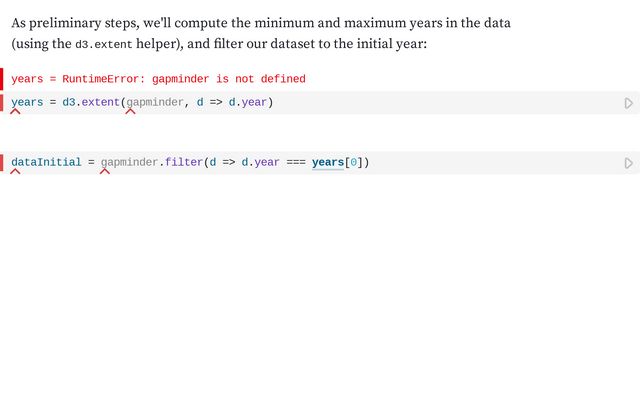Screen dimensions: 640x400
Task: Click the filter method in second cell
Action: [181, 162]
